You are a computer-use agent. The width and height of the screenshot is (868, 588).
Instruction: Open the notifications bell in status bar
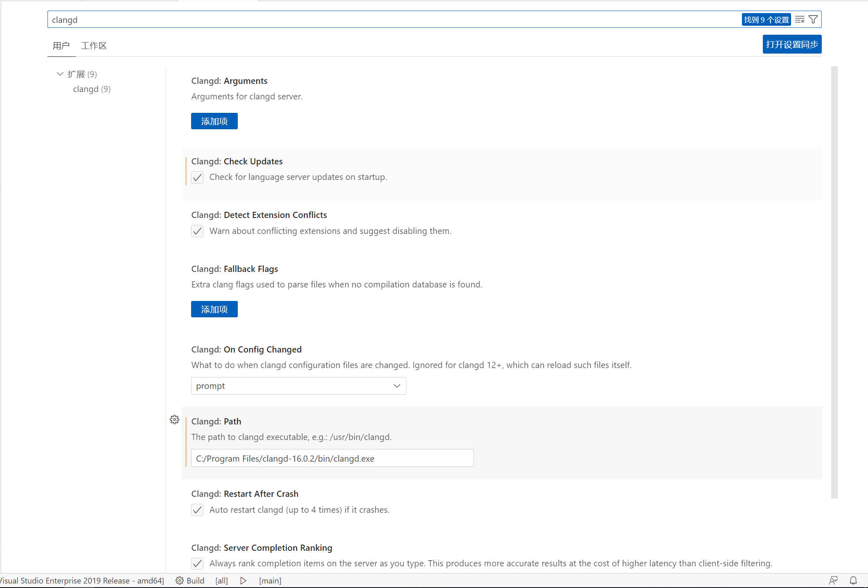(x=854, y=581)
